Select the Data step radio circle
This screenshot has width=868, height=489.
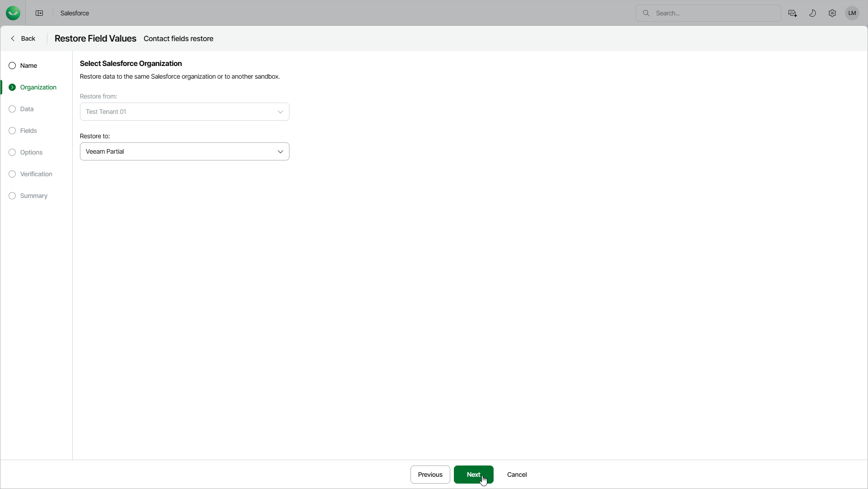[x=12, y=109]
